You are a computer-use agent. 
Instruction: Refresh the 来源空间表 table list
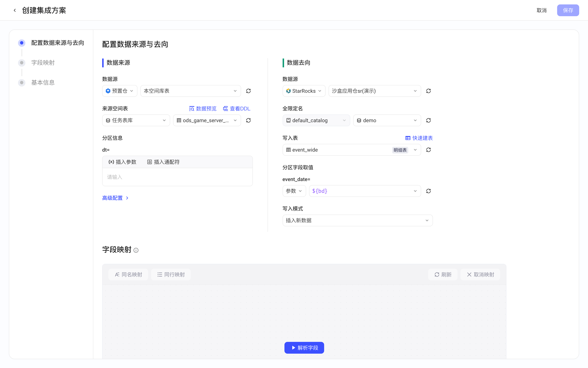click(x=248, y=120)
